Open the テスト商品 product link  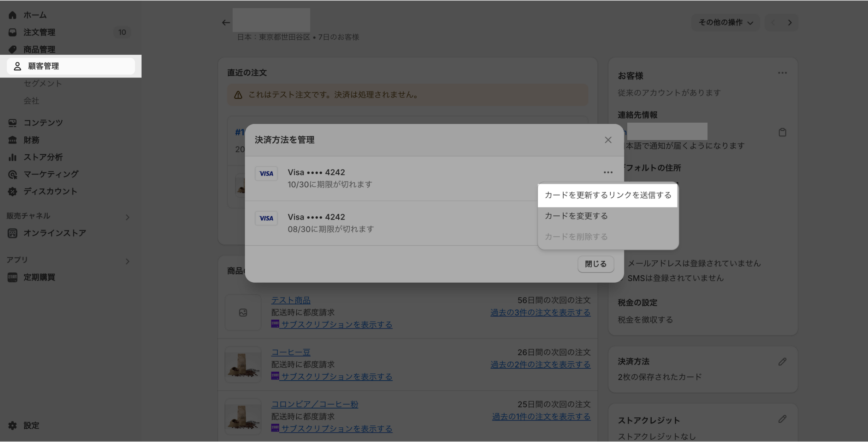(290, 300)
